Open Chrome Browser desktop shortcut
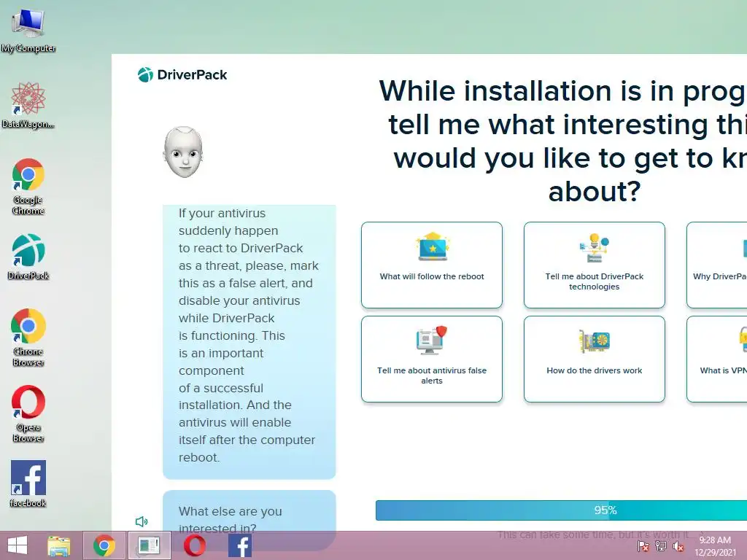Screen dimensions: 747x560 click(x=28, y=337)
